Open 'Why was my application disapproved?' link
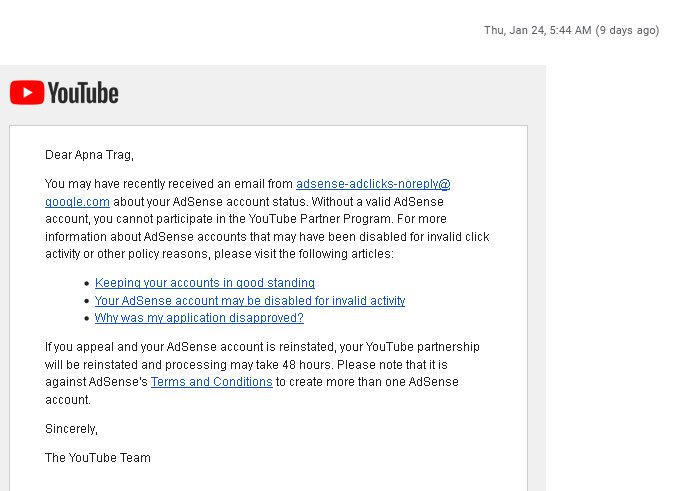The width and height of the screenshot is (675, 491). coord(199,318)
